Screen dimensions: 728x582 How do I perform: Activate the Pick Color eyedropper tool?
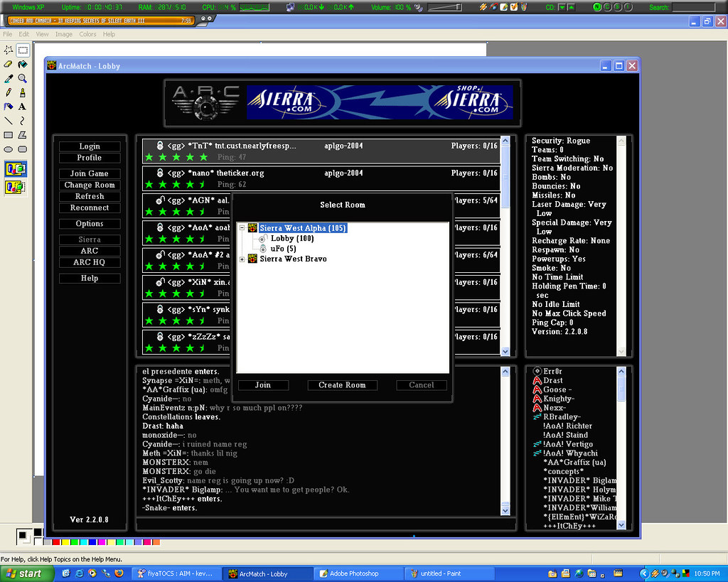pos(9,79)
